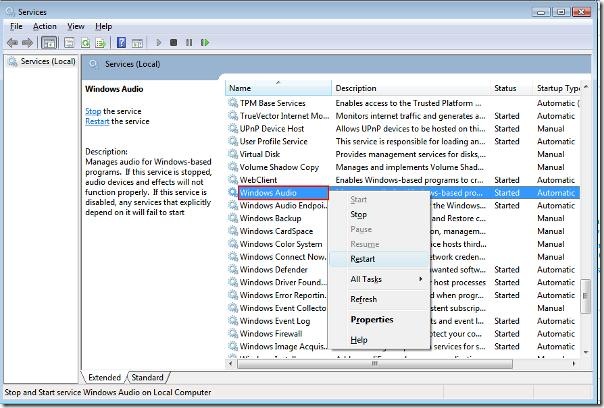Click the Stop the service link

93,111
